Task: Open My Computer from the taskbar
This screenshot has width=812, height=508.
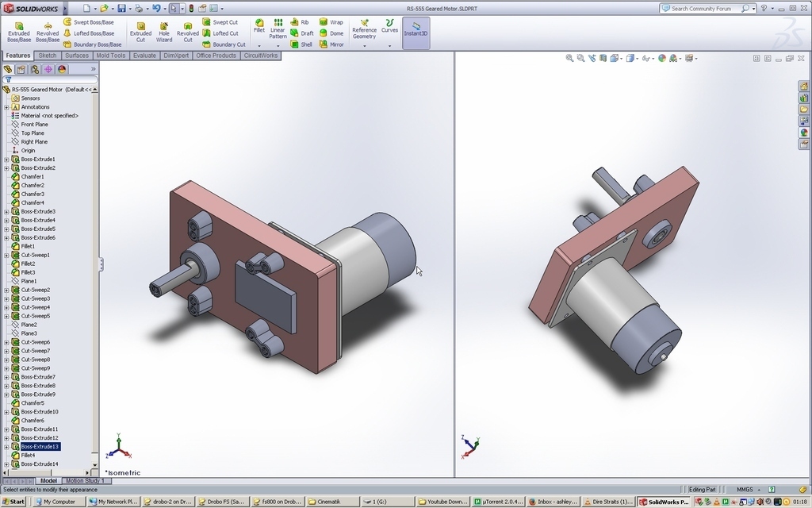Action: click(55, 502)
